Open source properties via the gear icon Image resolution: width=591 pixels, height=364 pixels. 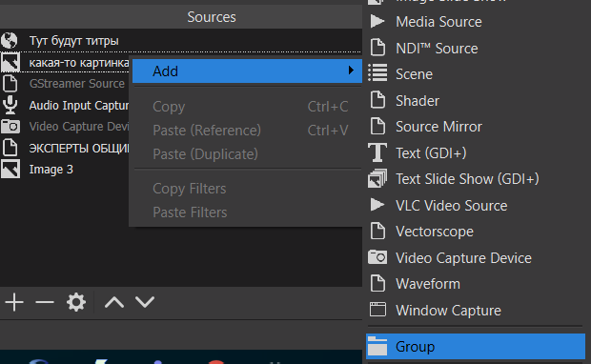click(x=75, y=302)
